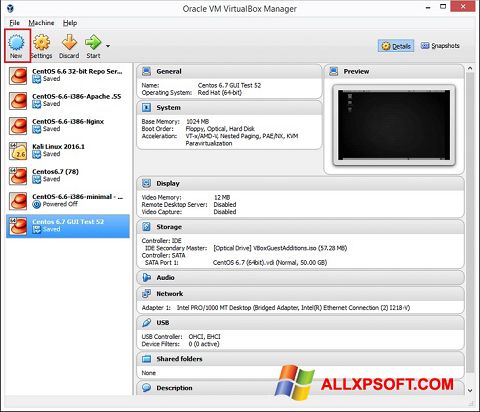Select CentOS 6.6 32-bit Repo Server VM
480x412 pixels.
coord(68,75)
